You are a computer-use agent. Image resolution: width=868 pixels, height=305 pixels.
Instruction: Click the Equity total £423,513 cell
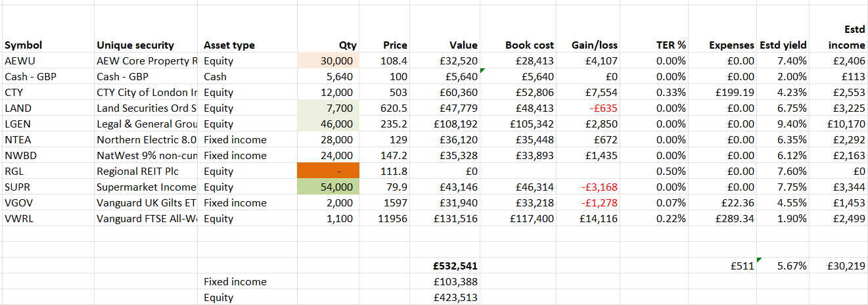click(x=453, y=297)
